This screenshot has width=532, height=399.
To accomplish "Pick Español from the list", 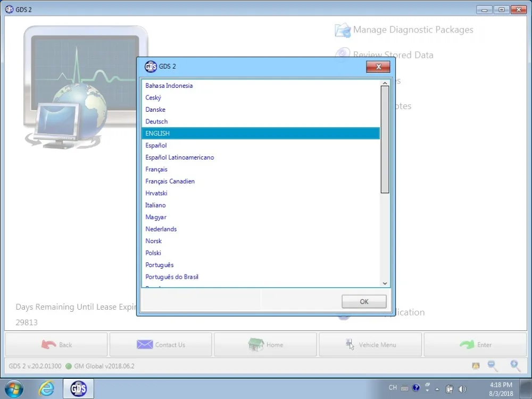I will [261, 145].
